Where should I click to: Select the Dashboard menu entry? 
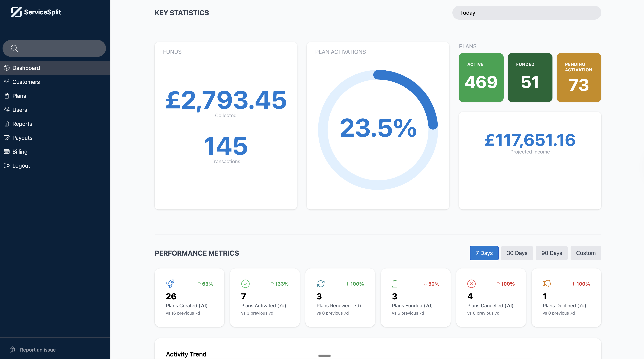pos(26,68)
